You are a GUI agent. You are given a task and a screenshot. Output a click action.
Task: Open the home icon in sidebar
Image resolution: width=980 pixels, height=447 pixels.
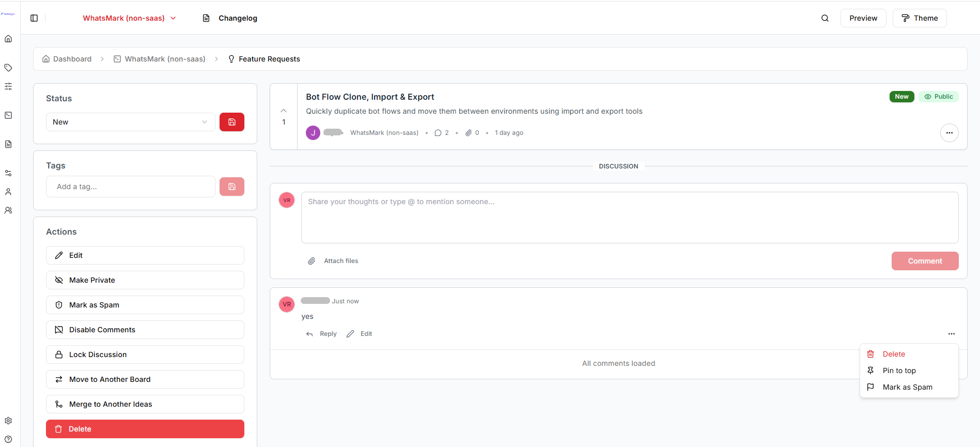pos(8,39)
